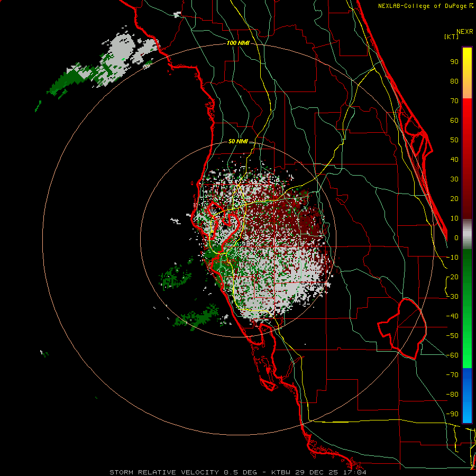Click the "80" value on the velocity scale
The image size is (476, 476).
[x=454, y=81]
